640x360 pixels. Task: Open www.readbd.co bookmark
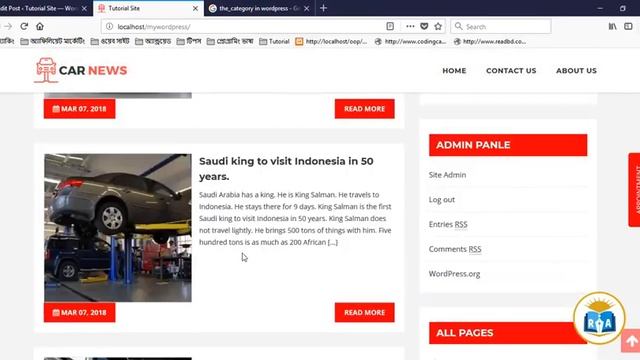(490, 42)
